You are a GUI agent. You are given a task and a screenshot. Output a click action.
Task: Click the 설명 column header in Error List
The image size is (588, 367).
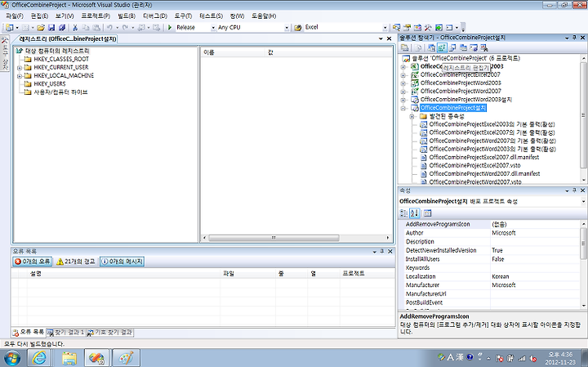point(124,274)
